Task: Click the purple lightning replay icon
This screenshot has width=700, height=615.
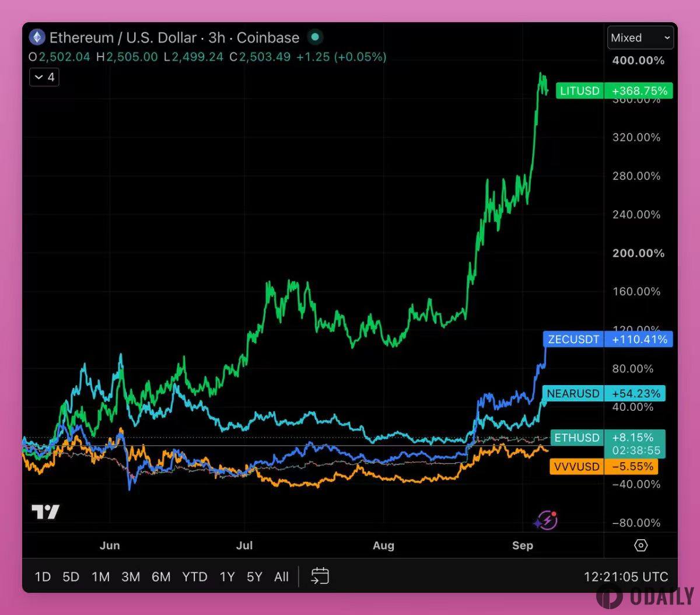Action: point(546,519)
